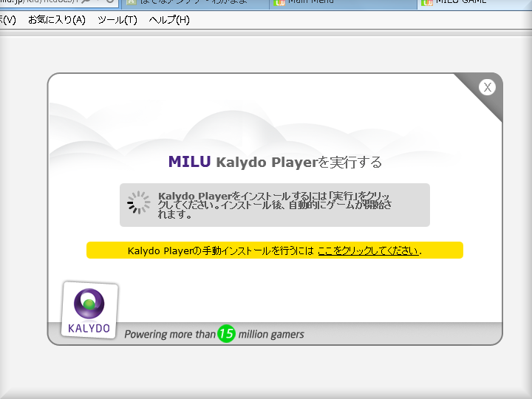
Task: Open the ツール(T) menu
Action: [117, 20]
